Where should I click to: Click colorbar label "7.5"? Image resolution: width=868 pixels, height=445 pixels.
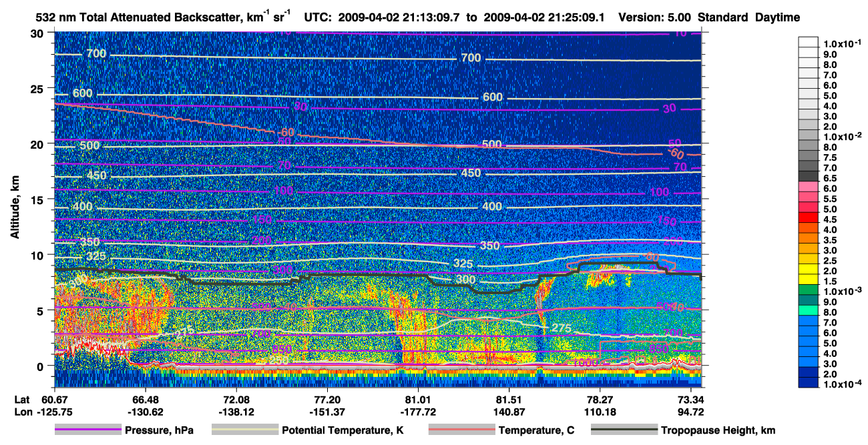831,157
